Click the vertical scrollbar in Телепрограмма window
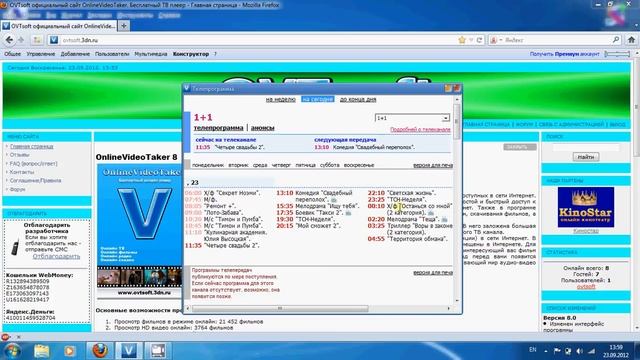The height and width of the screenshot is (360, 640). click(457, 122)
